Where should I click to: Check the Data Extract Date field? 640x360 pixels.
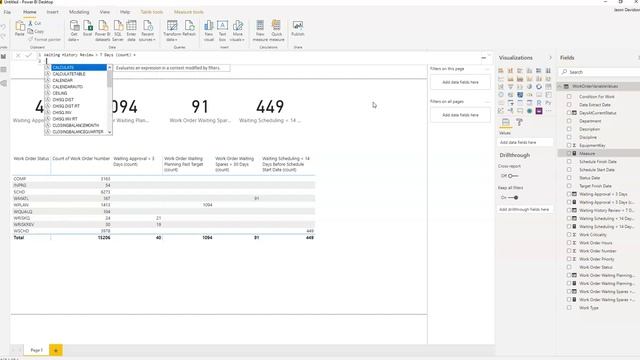[x=569, y=105]
